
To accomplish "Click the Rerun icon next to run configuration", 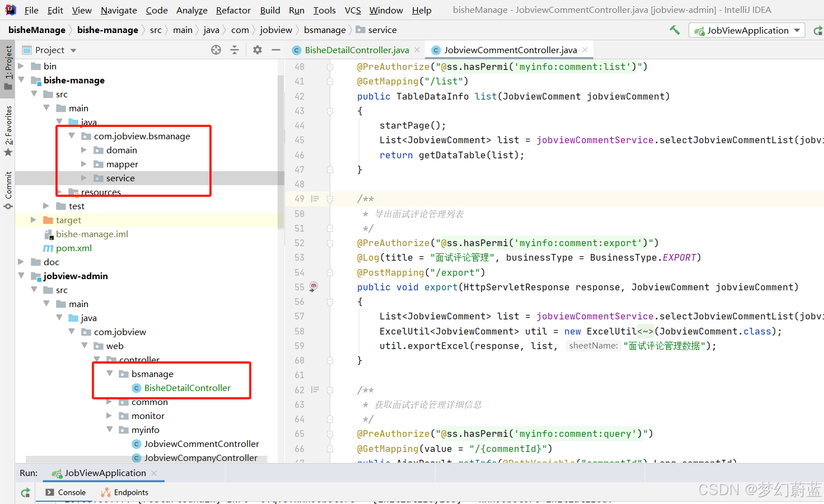I will point(818,31).
